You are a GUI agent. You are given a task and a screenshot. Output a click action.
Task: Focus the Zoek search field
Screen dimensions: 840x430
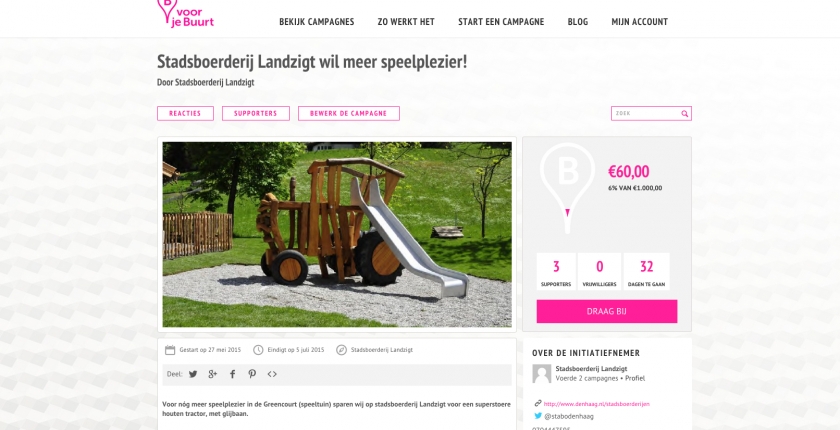coord(646,114)
